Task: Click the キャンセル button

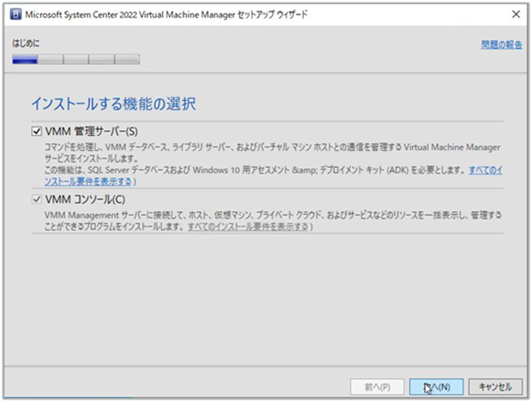Action: pyautogui.click(x=495, y=387)
